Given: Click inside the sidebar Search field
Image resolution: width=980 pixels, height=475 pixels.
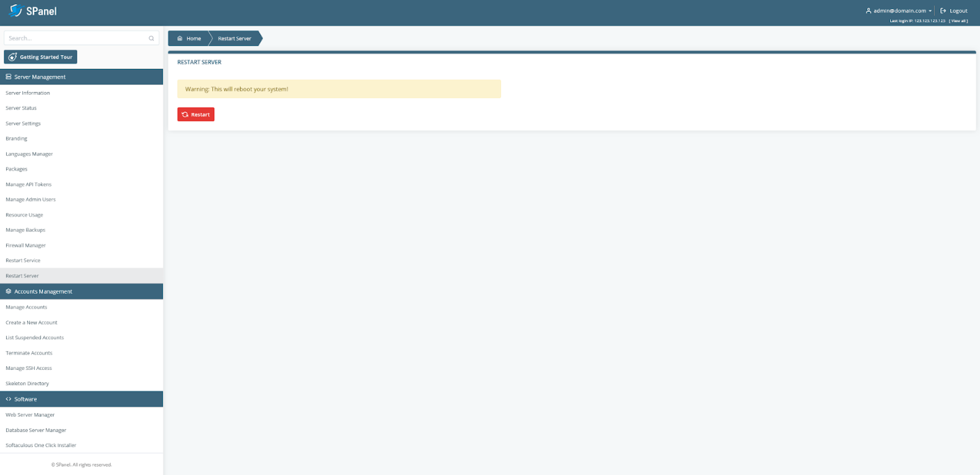Looking at the screenshot, I should pos(70,38).
